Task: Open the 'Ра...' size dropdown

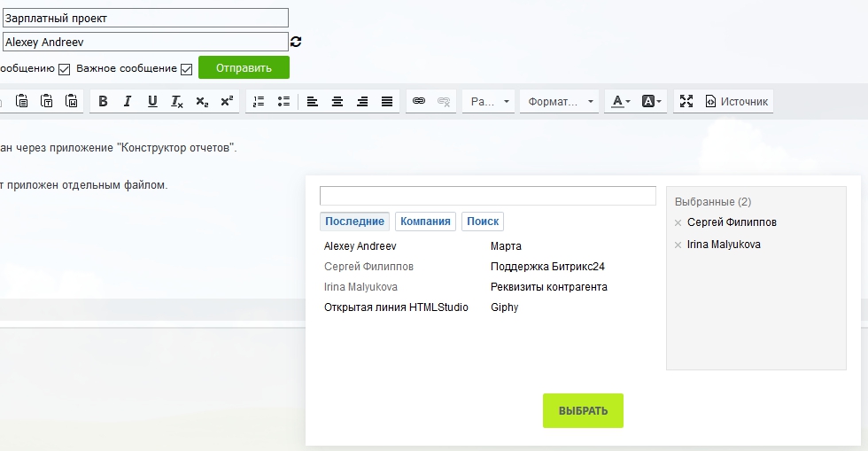Action: [x=489, y=102]
